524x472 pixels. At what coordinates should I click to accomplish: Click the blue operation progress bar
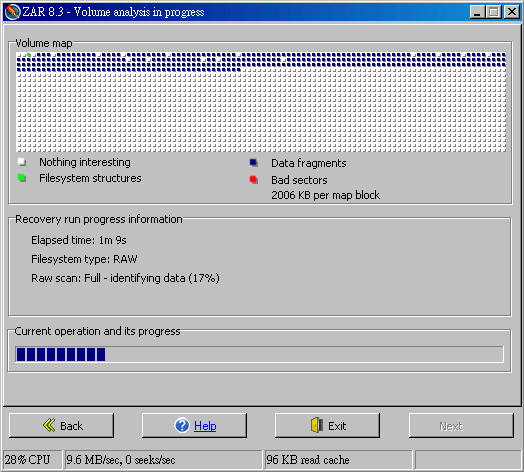pos(259,354)
